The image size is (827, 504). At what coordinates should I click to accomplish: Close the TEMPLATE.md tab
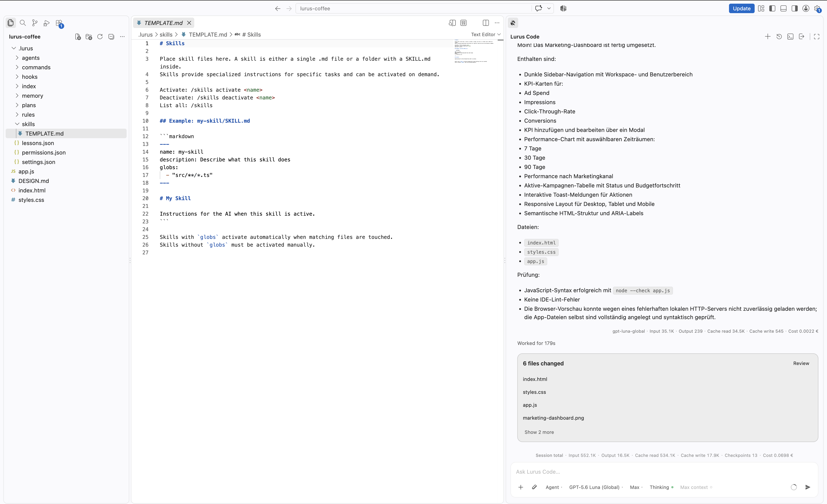[189, 23]
